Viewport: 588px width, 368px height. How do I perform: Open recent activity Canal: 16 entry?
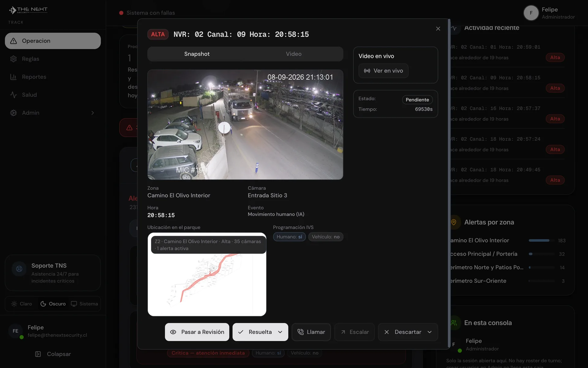pyautogui.click(x=507, y=113)
